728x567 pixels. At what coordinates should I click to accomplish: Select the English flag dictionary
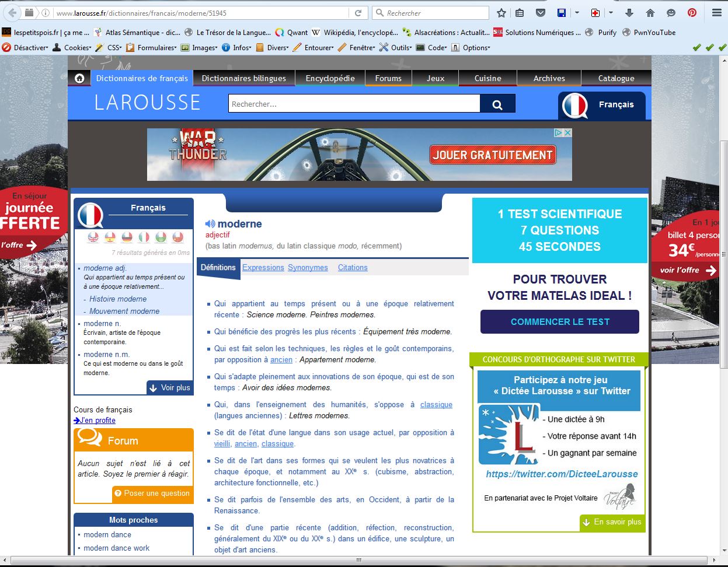pyautogui.click(x=93, y=237)
